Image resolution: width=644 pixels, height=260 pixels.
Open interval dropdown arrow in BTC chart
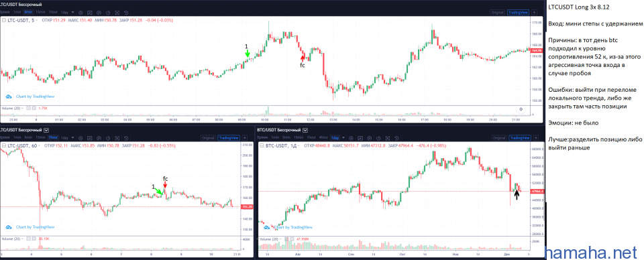pos(343,138)
